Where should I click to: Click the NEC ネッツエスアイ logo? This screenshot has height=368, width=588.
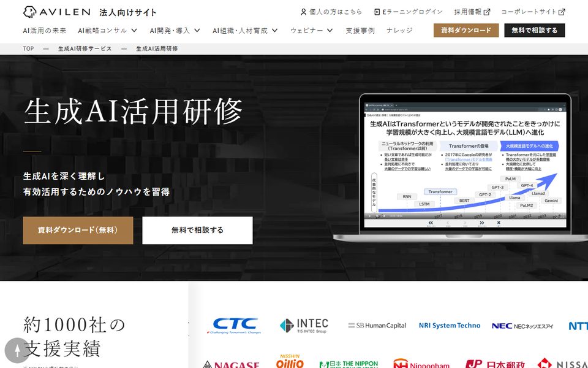[522, 326]
